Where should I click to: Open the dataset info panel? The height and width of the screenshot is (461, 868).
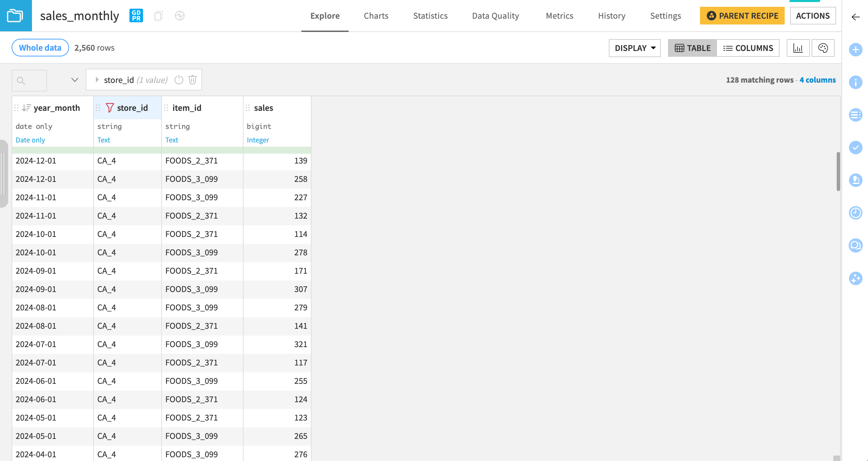point(856,82)
